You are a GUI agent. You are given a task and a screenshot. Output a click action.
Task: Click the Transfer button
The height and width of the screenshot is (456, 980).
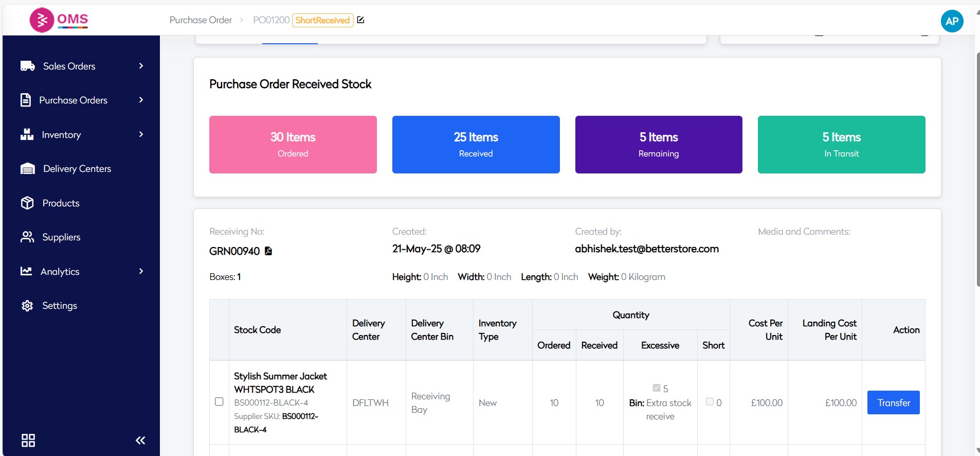893,402
